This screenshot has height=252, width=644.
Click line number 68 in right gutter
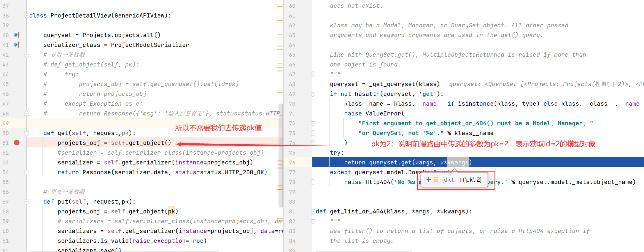292,84
